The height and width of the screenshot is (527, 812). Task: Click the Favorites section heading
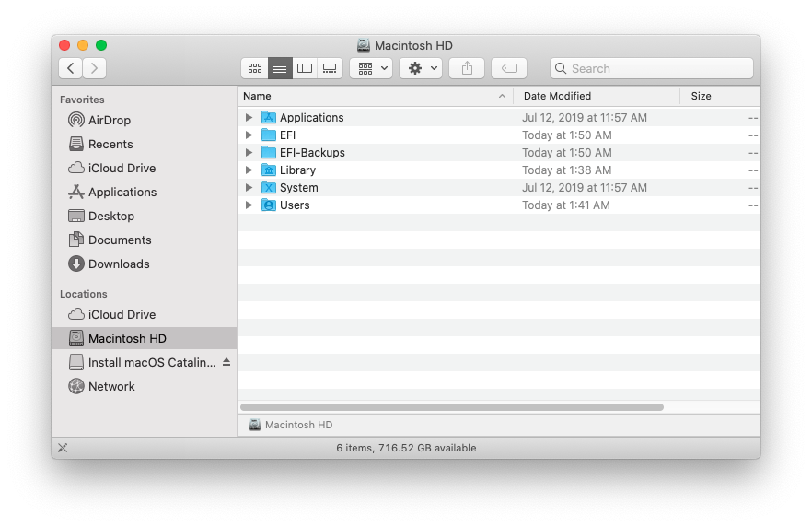(x=82, y=100)
